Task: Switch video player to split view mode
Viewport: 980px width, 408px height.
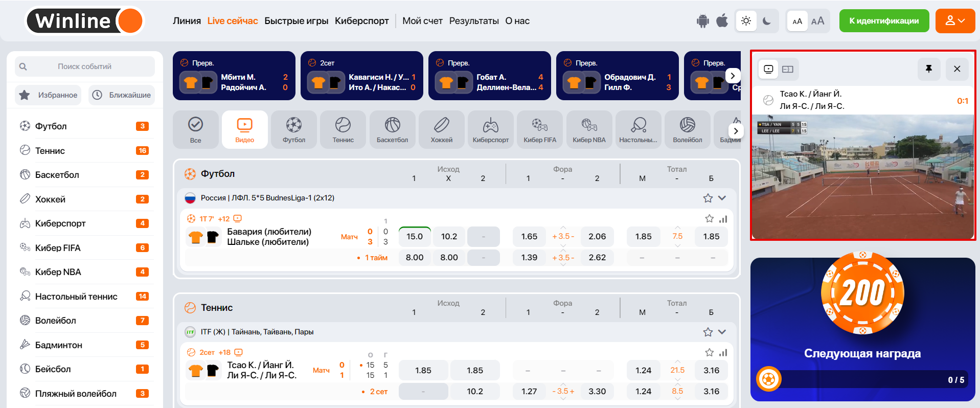Action: pos(788,69)
